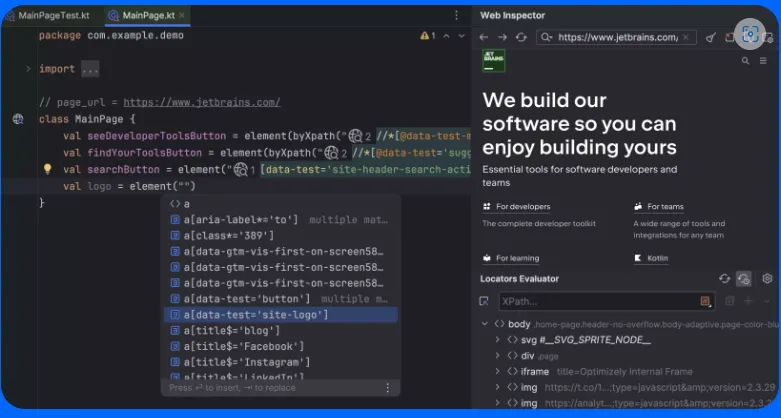This screenshot has width=781, height=418.
Task: Go back in the Web Inspector browser
Action: click(x=484, y=37)
